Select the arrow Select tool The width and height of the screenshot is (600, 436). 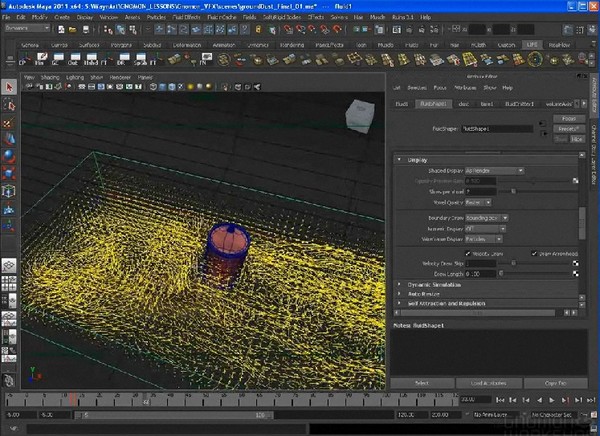9,87
